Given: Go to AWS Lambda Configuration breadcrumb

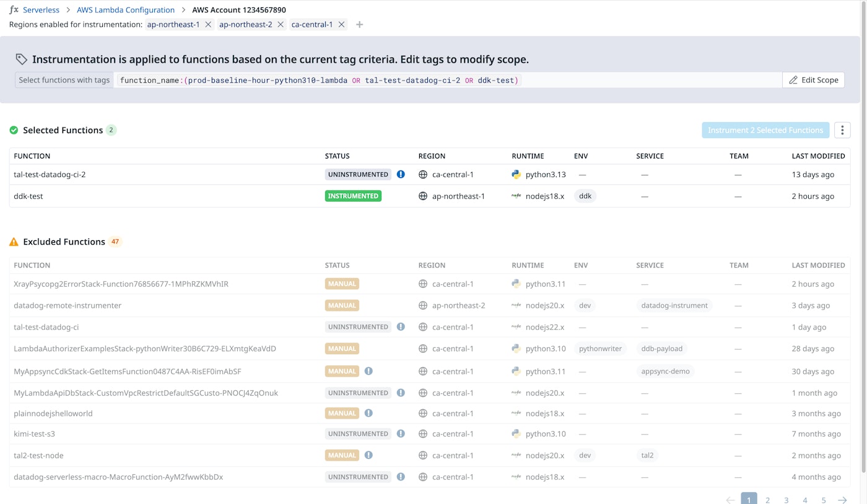Looking at the screenshot, I should pyautogui.click(x=126, y=10).
